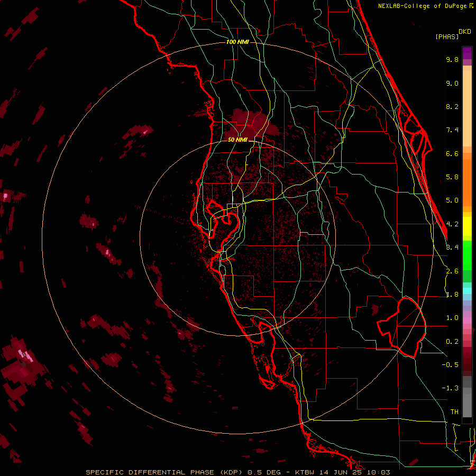Click the 9.8 value on the color scale
This screenshot has height=476, width=476.
452,59
